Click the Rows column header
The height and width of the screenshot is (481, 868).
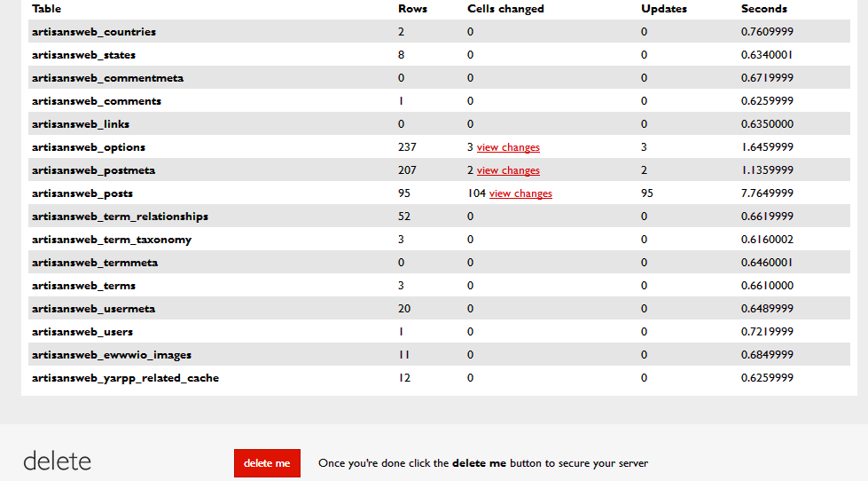(x=412, y=9)
